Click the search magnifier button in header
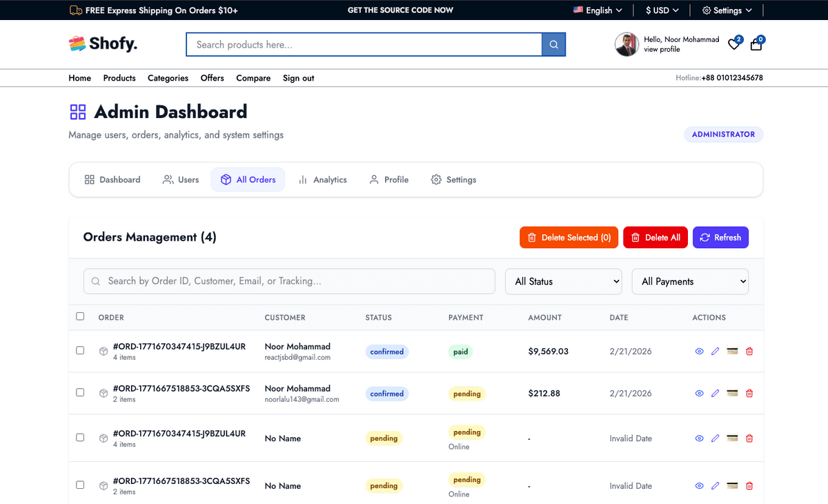The image size is (828, 504). coord(553,45)
